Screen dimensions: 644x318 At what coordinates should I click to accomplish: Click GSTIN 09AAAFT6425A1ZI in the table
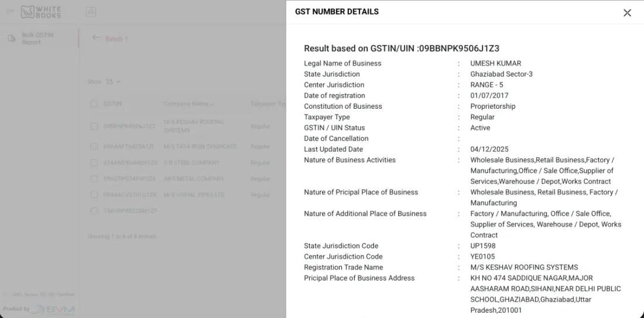point(129,147)
